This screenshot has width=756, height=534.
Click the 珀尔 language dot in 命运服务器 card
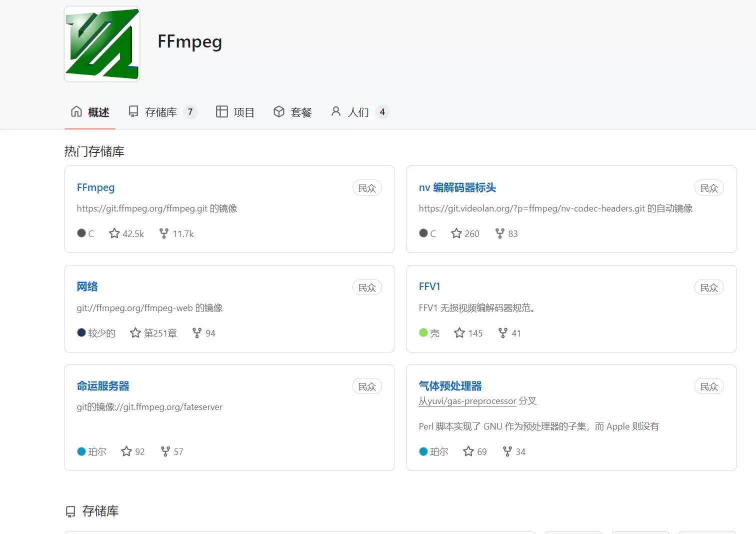point(81,451)
